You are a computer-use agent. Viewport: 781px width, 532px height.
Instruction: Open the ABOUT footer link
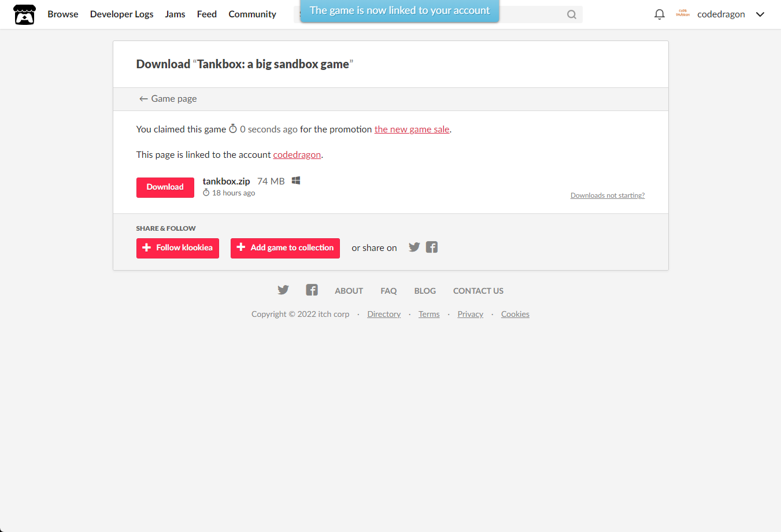click(x=349, y=291)
